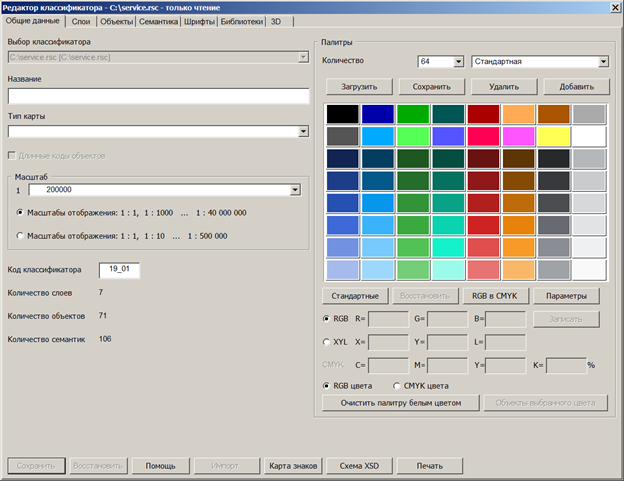The height and width of the screenshot is (481, 624).
Task: Select the magenta swatch in the palette
Action: 518,136
